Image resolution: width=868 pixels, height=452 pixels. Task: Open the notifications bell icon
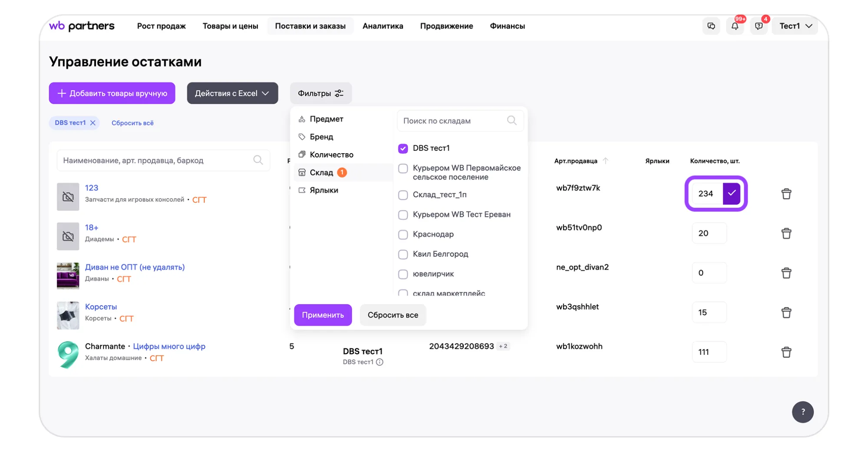735,26
